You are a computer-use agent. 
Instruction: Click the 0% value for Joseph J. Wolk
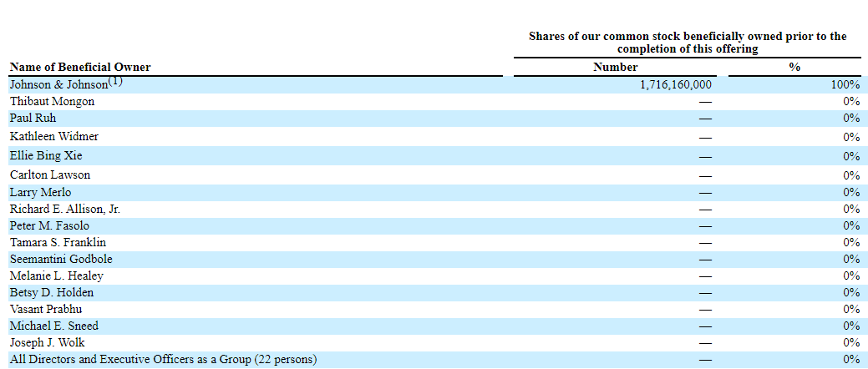pos(851,342)
